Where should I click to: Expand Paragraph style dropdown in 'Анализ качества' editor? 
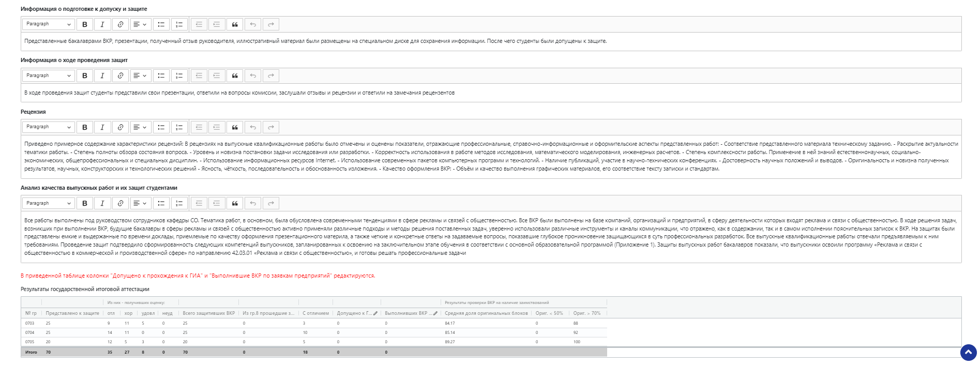(49, 203)
